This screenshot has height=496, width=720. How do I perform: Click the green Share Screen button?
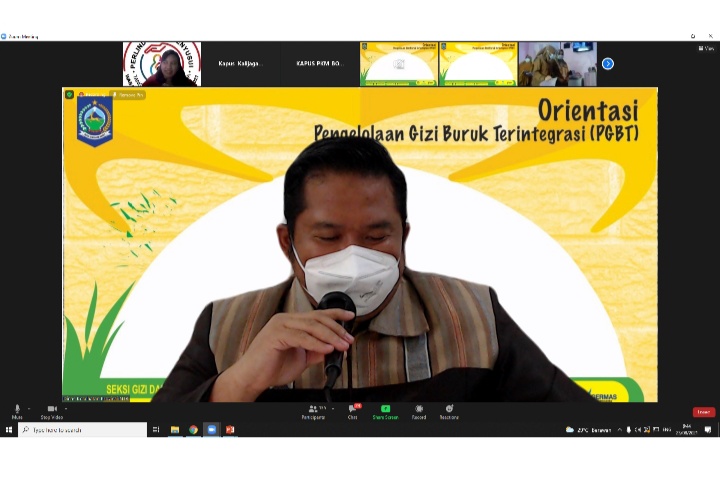click(x=385, y=410)
